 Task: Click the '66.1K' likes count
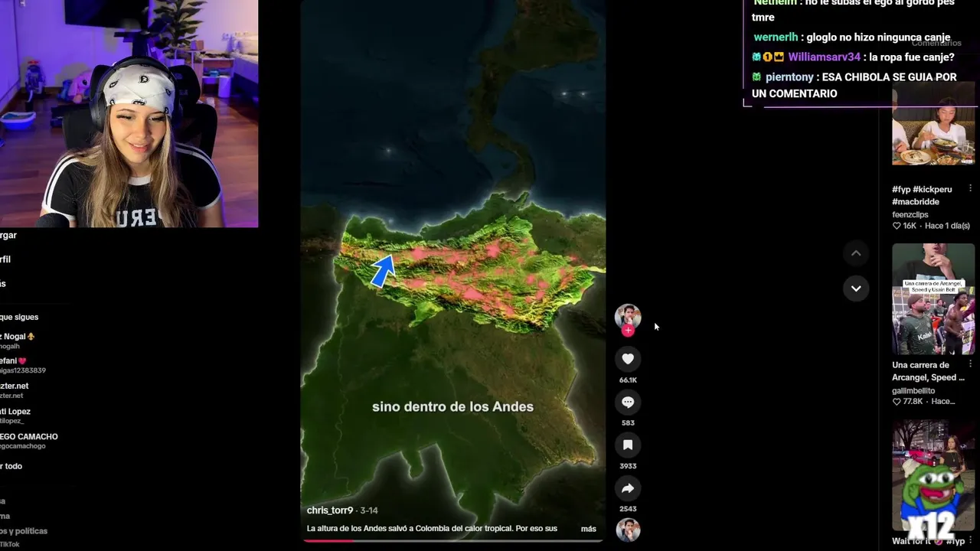click(628, 380)
